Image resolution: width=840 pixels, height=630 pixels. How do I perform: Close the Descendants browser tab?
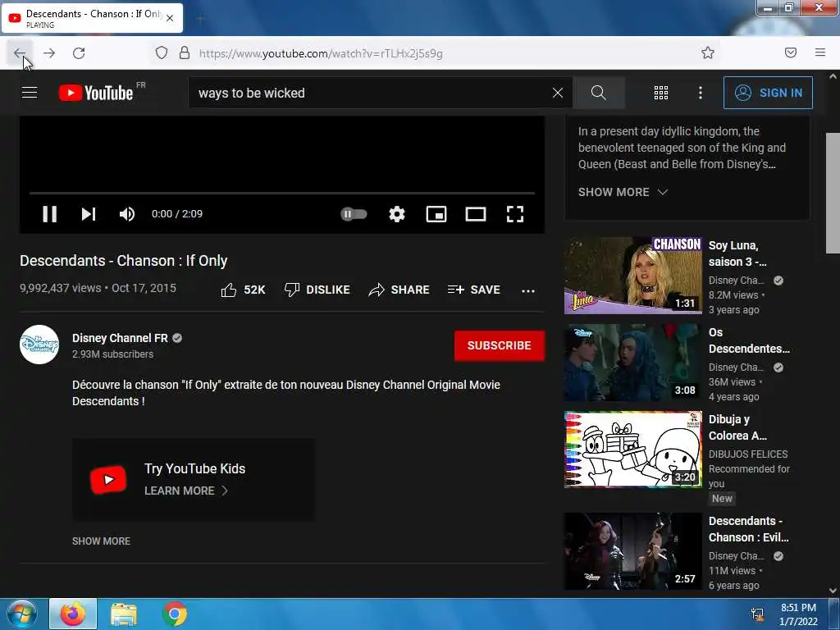(x=170, y=18)
